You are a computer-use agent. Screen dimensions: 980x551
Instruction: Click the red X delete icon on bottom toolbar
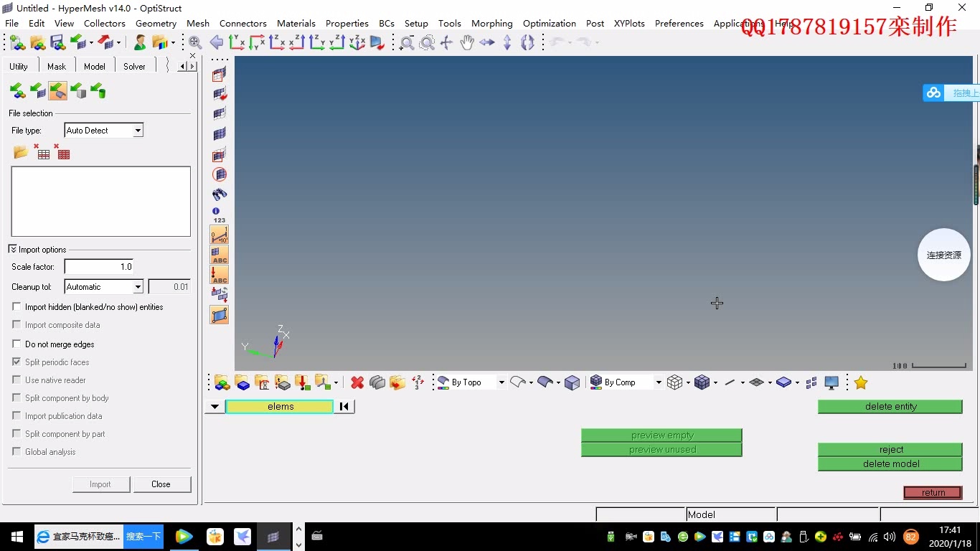[357, 382]
